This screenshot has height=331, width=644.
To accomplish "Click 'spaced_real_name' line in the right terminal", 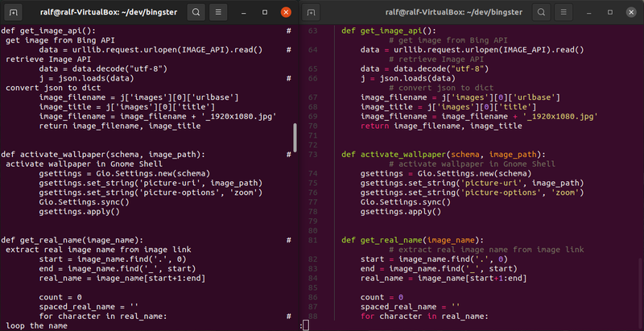I will click(411, 307).
